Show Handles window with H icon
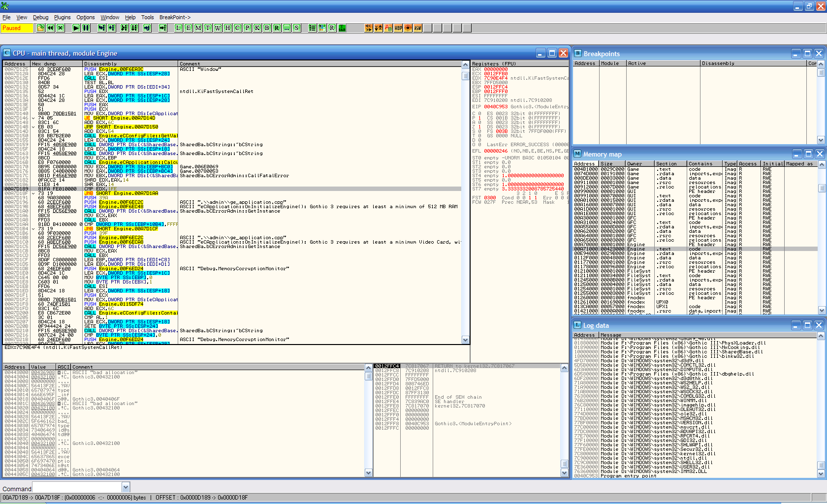 [227, 28]
